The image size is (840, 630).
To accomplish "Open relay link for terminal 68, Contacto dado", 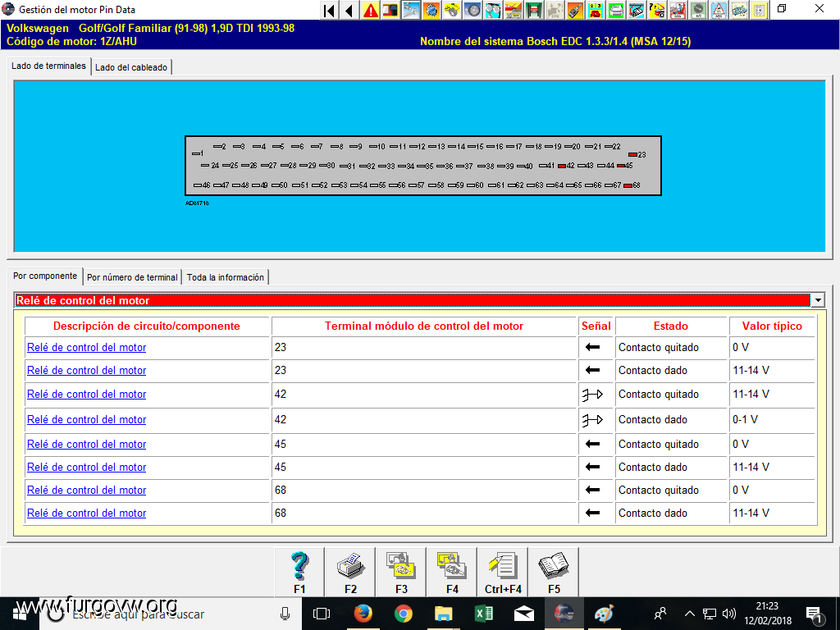I will (x=87, y=514).
